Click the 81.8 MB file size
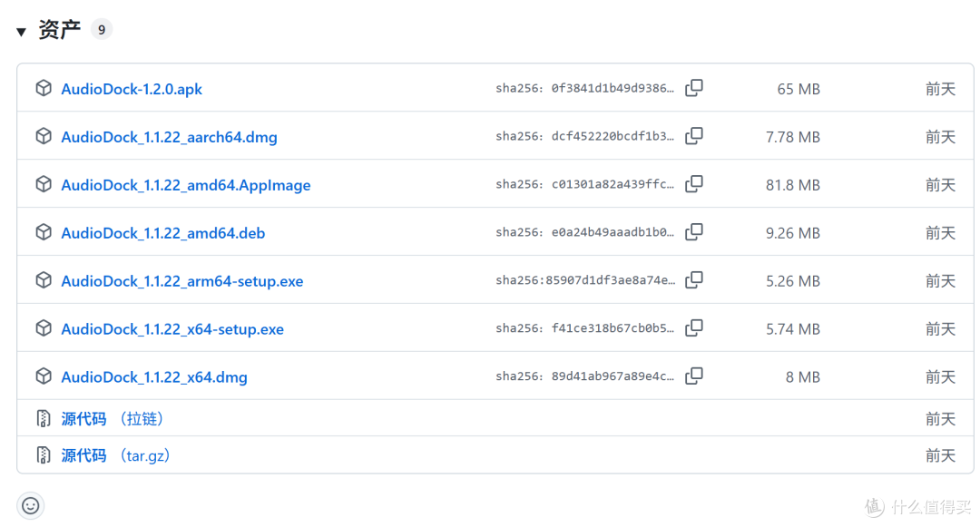The image size is (980, 527). [792, 185]
